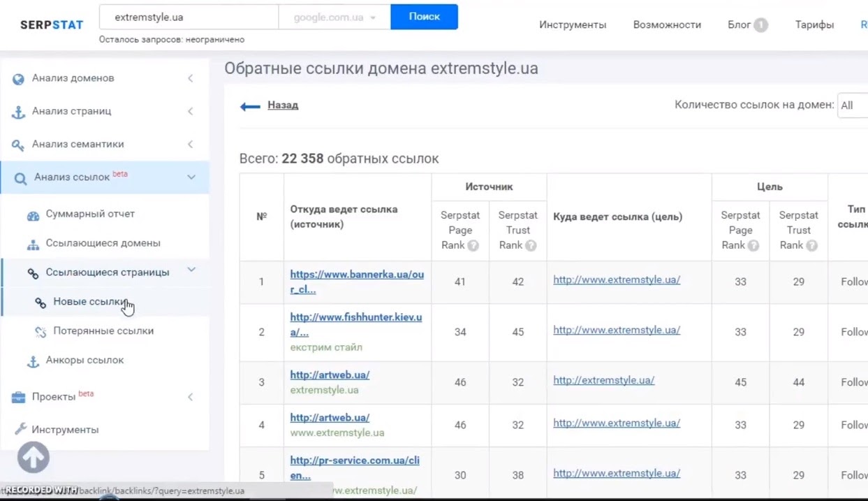Click the anchor icon beside Анализ страниц
Image resolution: width=868 pixels, height=501 pixels.
click(19, 112)
